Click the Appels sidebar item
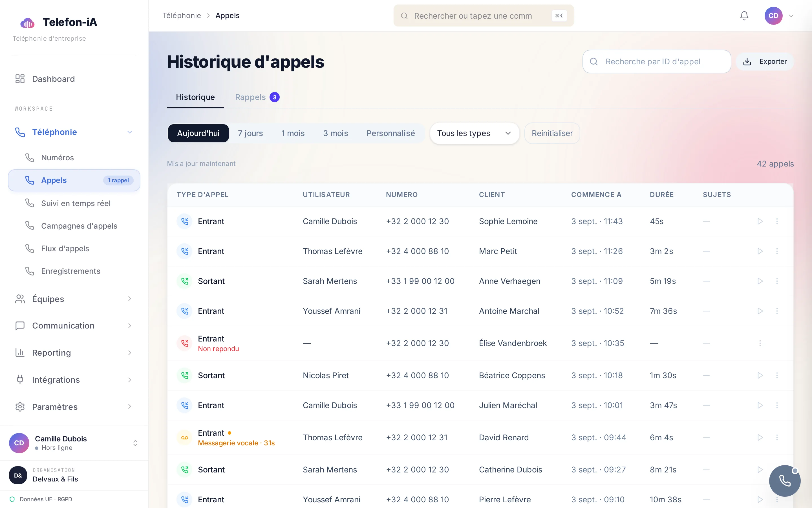 pos(74,180)
